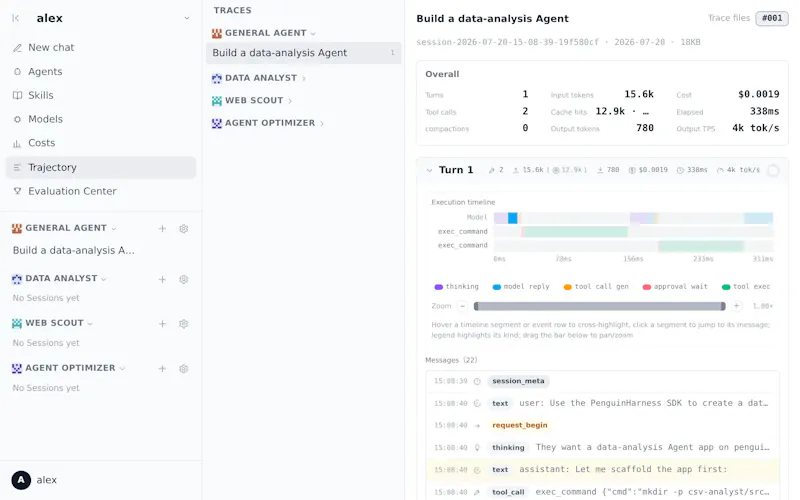Click the Agent Optimizer icon in Traces
The width and height of the screenshot is (800, 500).
coord(217,123)
